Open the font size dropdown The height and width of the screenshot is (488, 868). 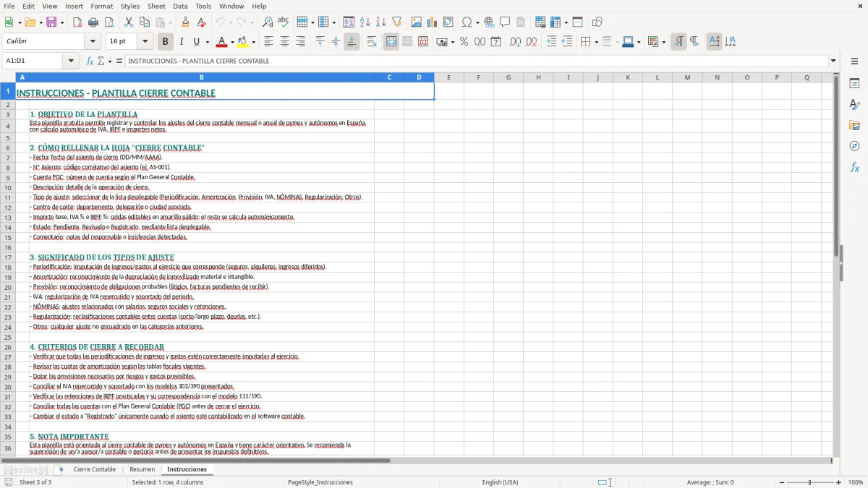(x=145, y=42)
